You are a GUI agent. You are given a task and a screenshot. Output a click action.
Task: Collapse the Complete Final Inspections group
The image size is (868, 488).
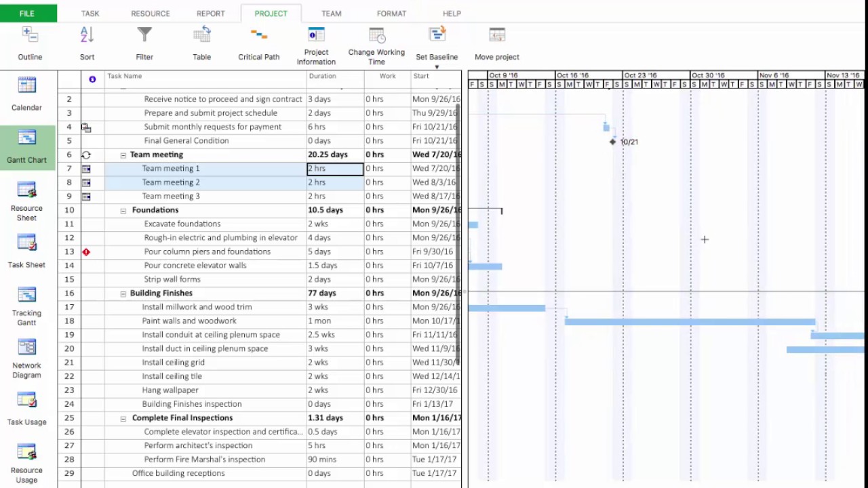point(123,418)
